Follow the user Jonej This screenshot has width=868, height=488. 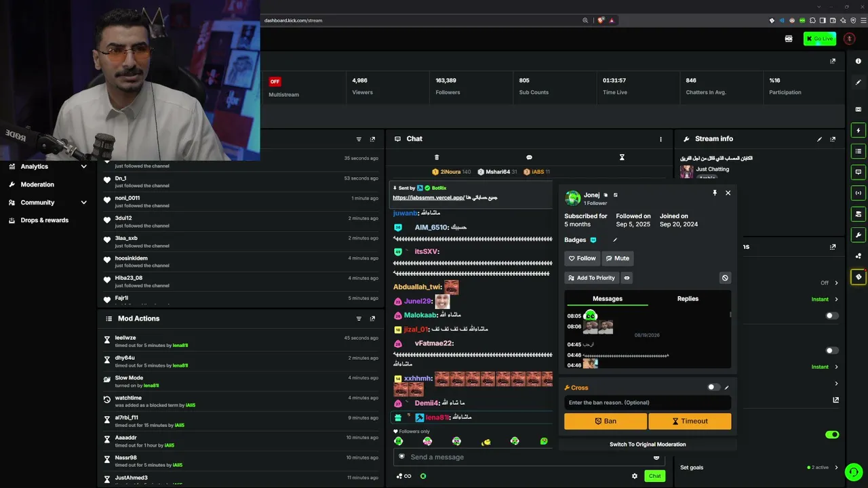pos(583,258)
